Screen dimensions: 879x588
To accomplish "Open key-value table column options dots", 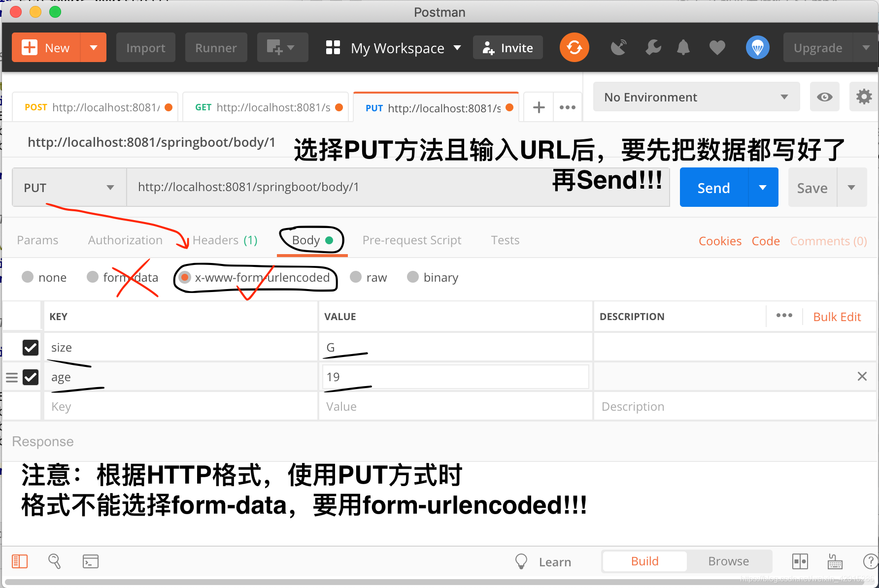I will [784, 315].
